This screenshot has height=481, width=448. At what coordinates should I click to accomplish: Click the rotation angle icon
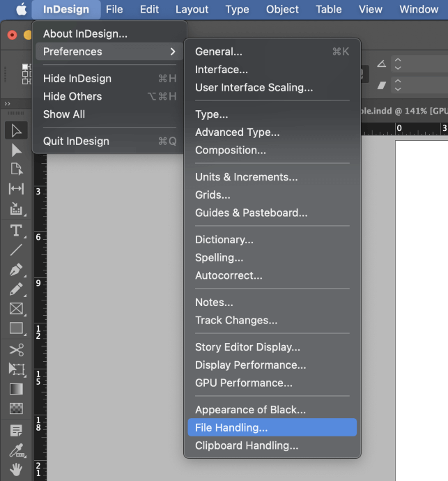click(381, 63)
